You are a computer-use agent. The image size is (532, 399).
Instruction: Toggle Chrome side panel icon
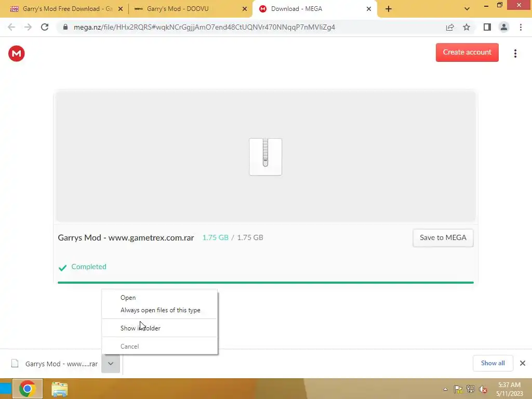487,27
